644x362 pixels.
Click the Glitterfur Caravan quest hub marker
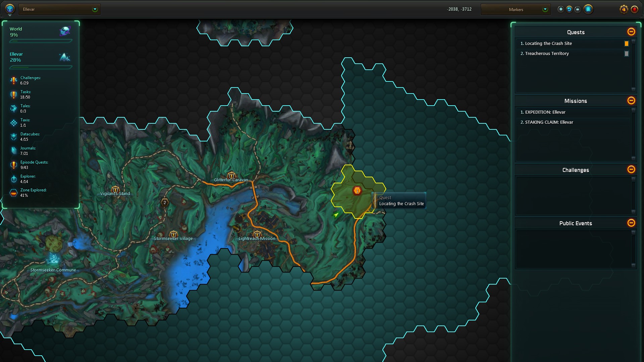pos(231,176)
